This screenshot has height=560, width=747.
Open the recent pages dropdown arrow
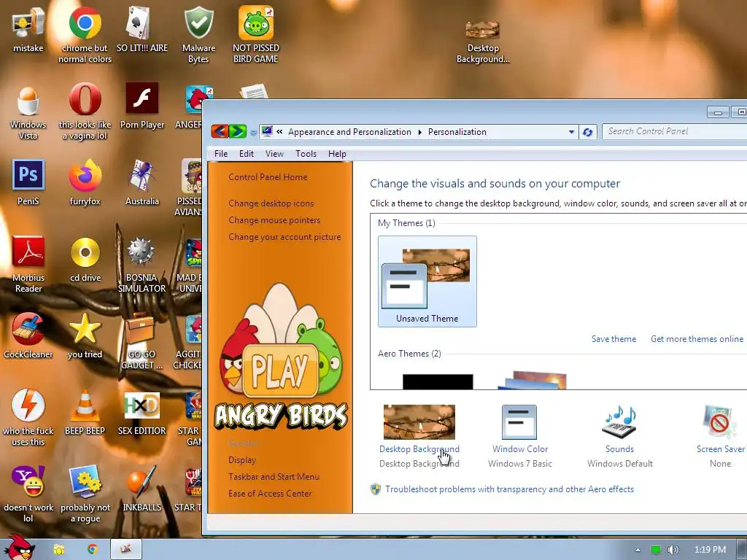(x=253, y=133)
